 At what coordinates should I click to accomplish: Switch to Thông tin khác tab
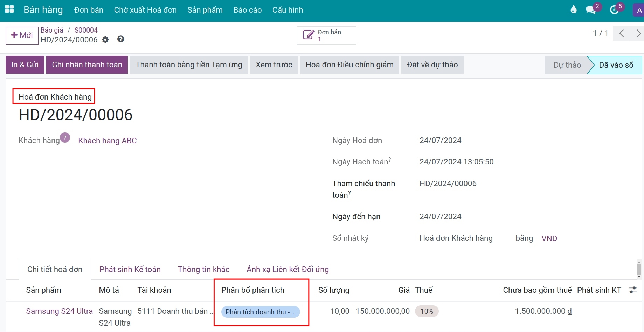(x=203, y=269)
